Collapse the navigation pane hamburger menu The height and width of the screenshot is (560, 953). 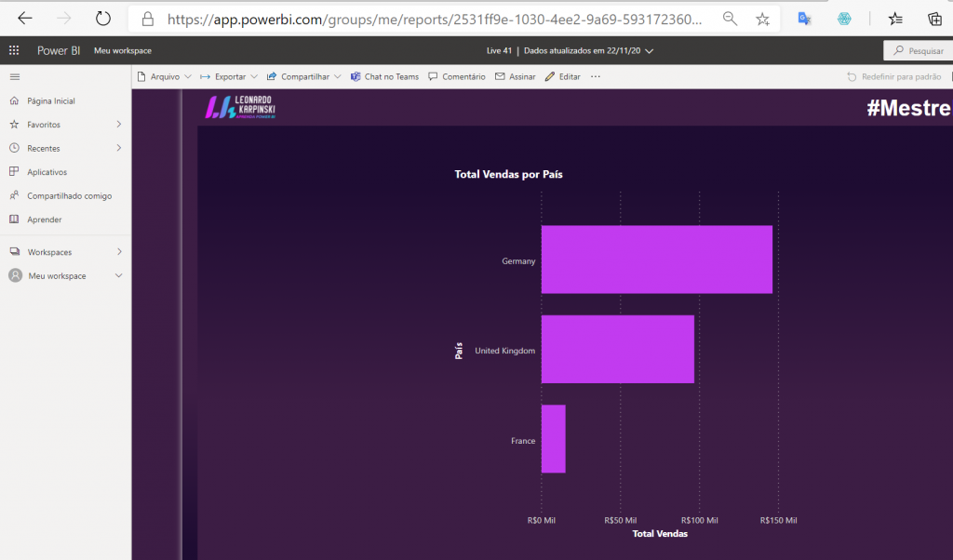14,76
